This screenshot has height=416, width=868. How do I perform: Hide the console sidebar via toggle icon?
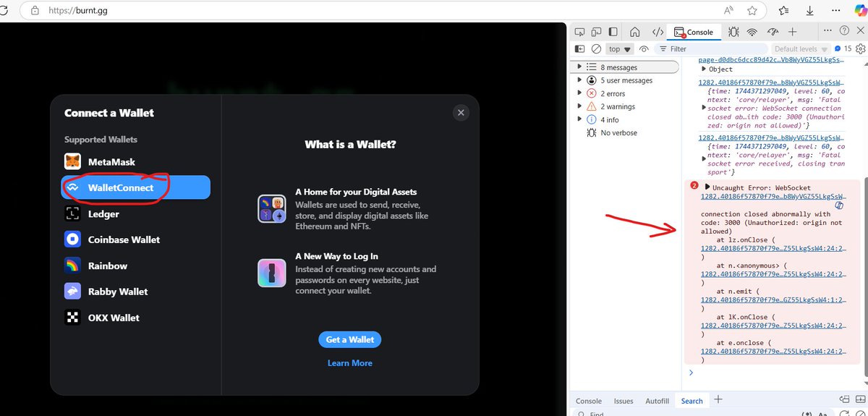click(x=579, y=49)
